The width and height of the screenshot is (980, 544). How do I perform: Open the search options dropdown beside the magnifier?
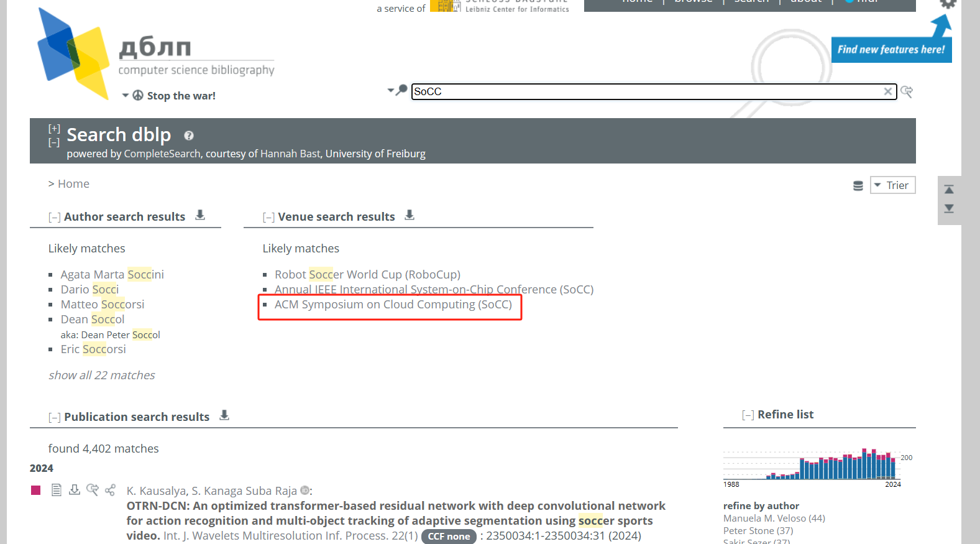(x=391, y=91)
